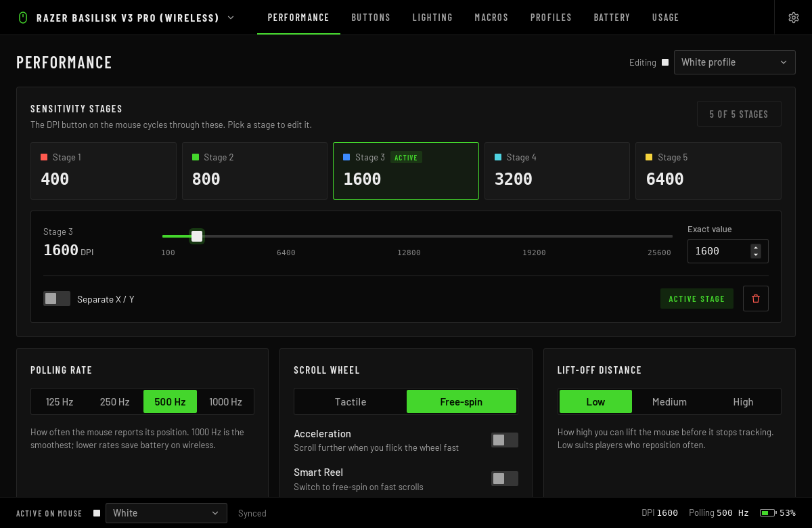812x528 pixels.
Task: Click the Exact value DPI input field
Action: pyautogui.click(x=728, y=251)
